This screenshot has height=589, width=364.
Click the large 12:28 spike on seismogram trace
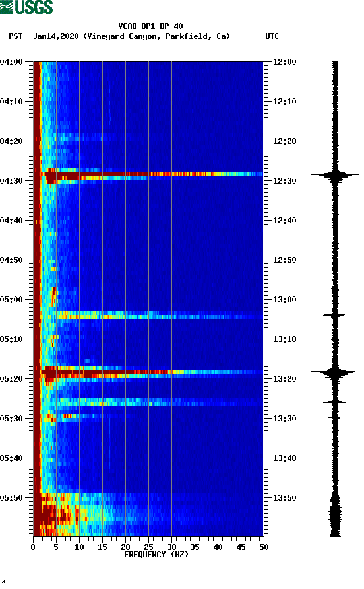[x=335, y=175]
